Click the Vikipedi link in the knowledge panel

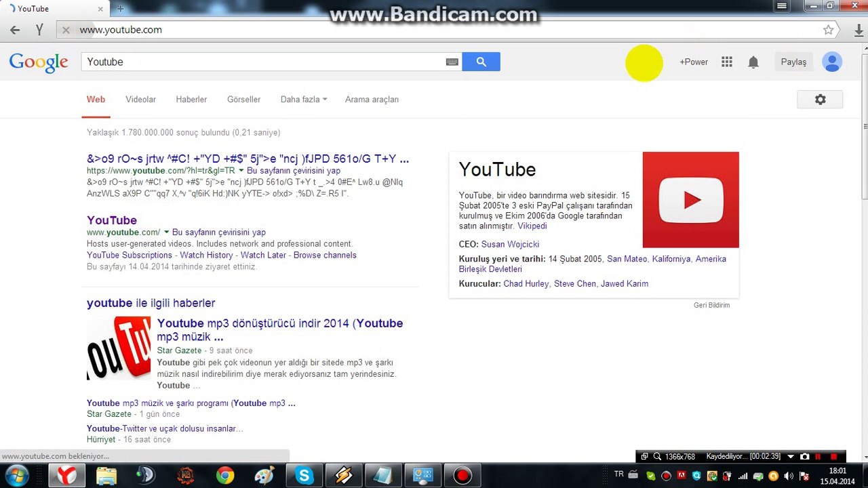[532, 226]
